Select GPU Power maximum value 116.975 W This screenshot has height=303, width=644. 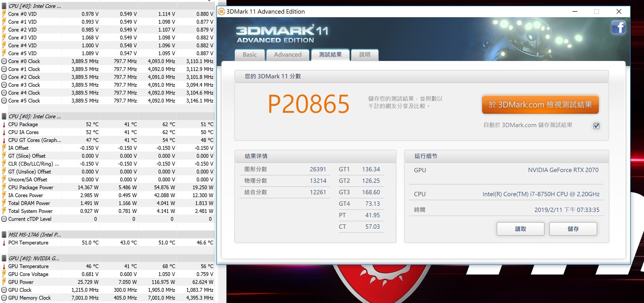[x=163, y=282]
